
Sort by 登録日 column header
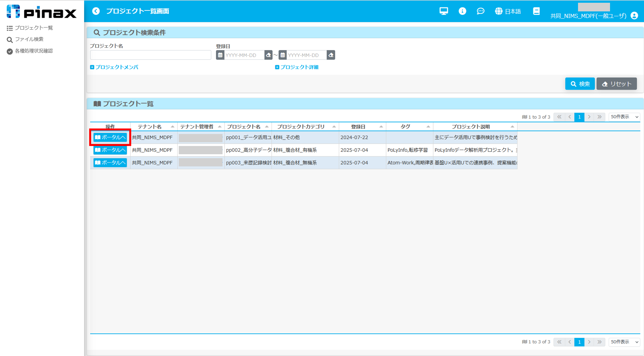click(x=358, y=127)
